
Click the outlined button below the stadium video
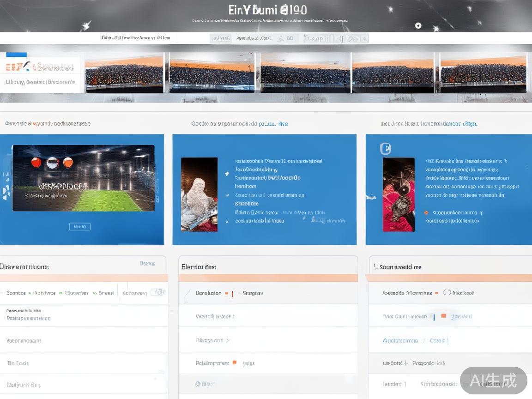point(79,226)
